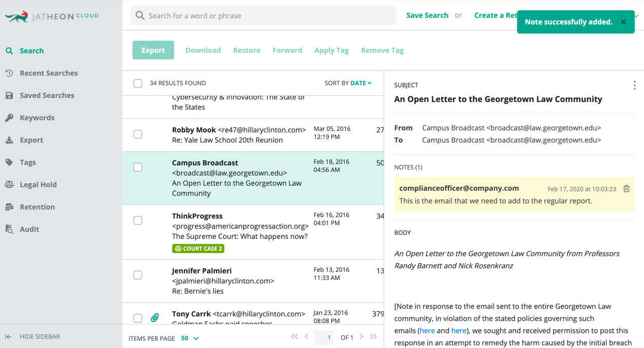Go to the previous results page
The height and width of the screenshot is (348, 644).
[307, 336]
